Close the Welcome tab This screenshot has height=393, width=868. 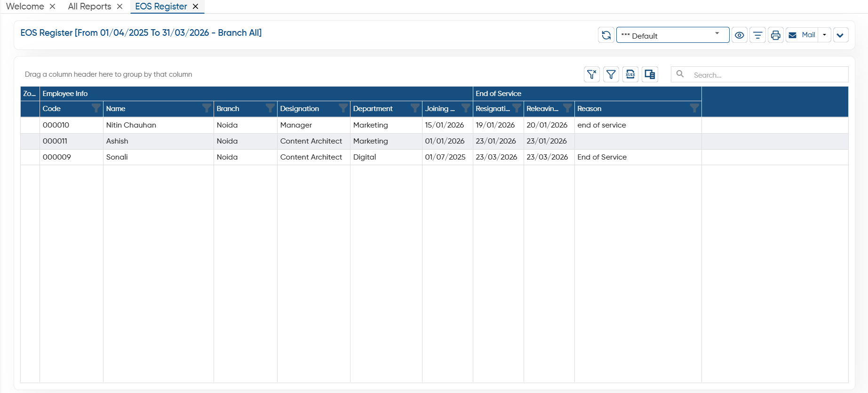click(x=52, y=7)
